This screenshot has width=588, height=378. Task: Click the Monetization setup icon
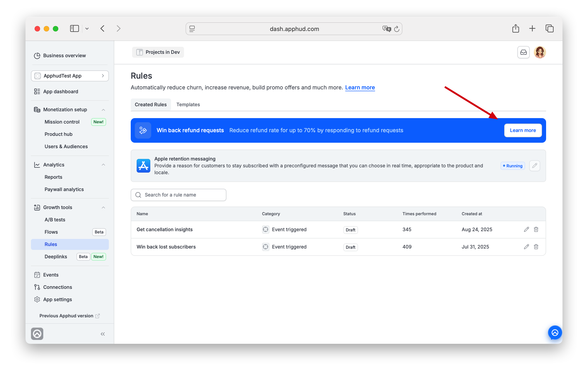[x=37, y=110]
